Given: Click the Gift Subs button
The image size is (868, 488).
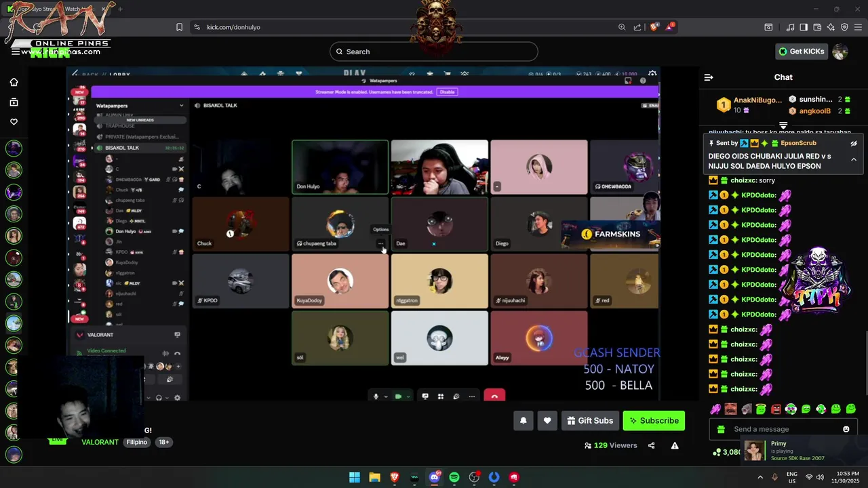Looking at the screenshot, I should (590, 420).
